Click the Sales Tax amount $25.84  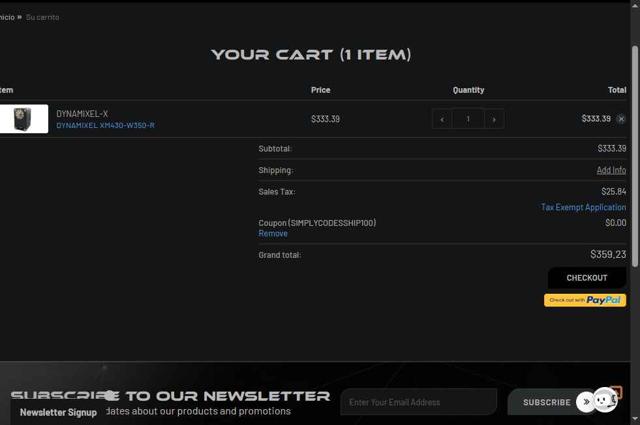pos(613,191)
